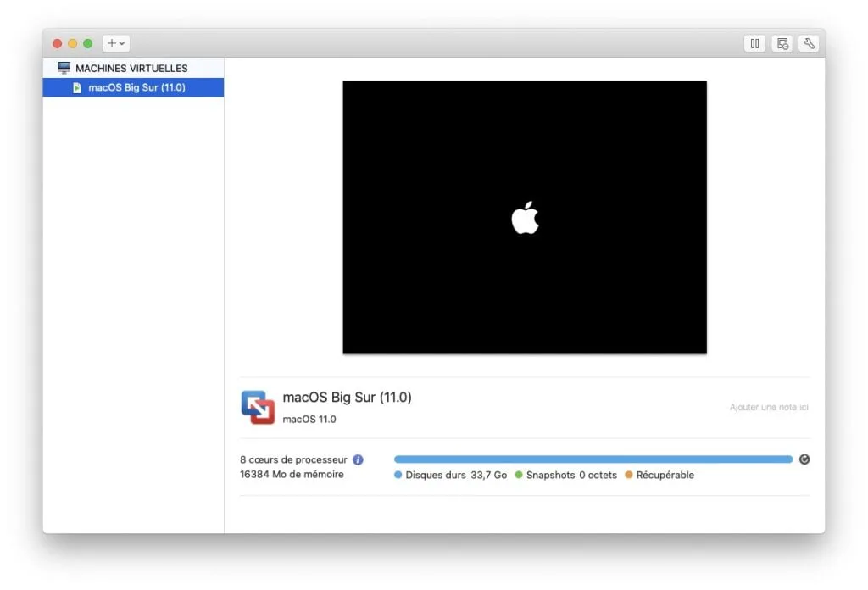The height and width of the screenshot is (590, 868).
Task: Click the macOS Big Sur (11.0) title
Action: (347, 397)
